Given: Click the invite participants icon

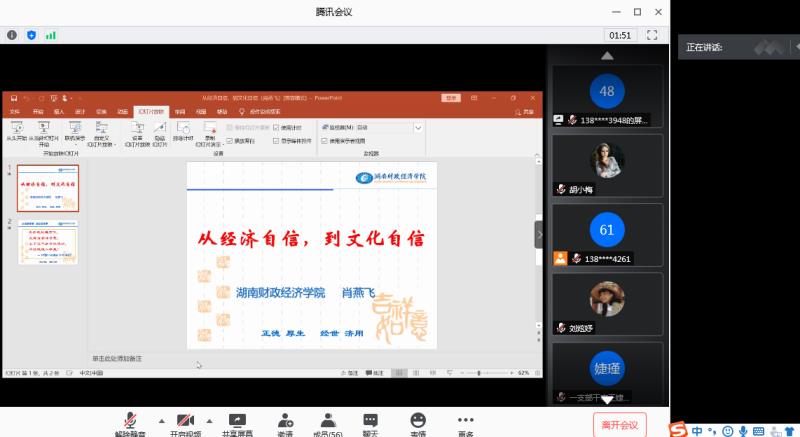Looking at the screenshot, I should point(285,420).
